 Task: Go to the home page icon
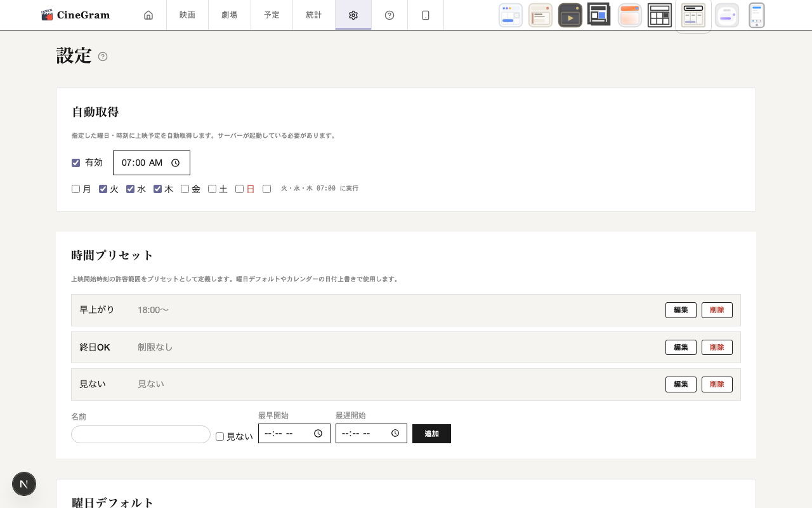pyautogui.click(x=148, y=15)
